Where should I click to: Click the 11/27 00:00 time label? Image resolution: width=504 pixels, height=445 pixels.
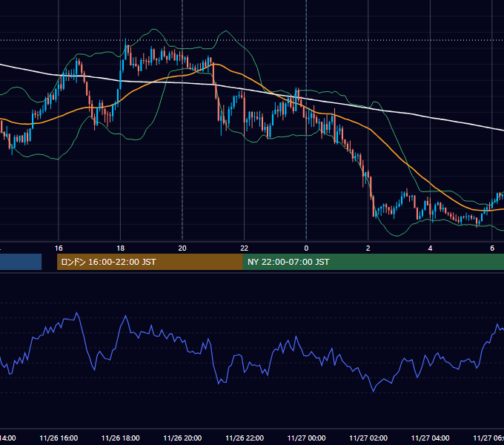[x=306, y=438]
